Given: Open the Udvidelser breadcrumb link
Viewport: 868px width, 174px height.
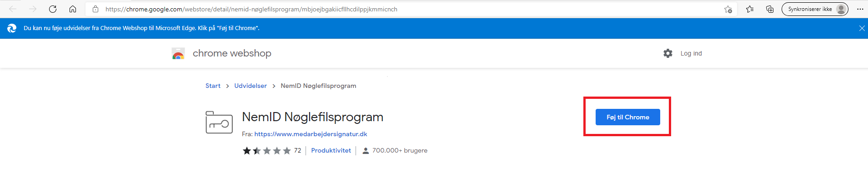Looking at the screenshot, I should coord(251,86).
